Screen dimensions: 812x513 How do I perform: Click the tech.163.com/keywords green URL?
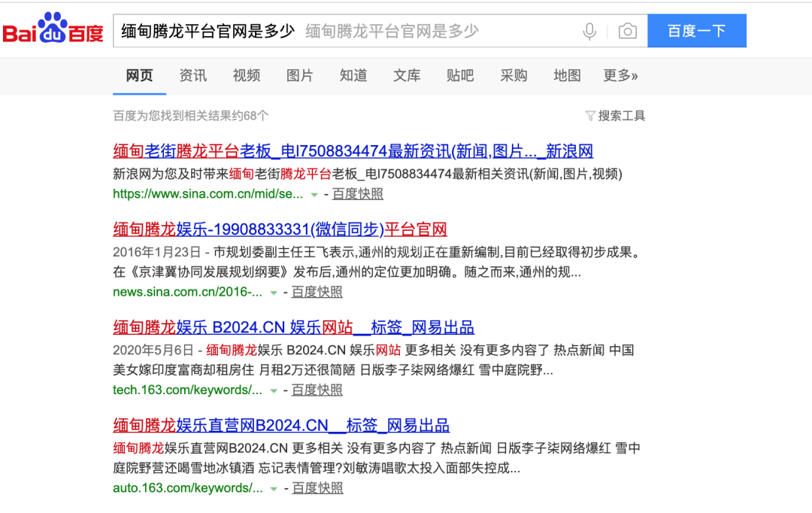pos(187,390)
